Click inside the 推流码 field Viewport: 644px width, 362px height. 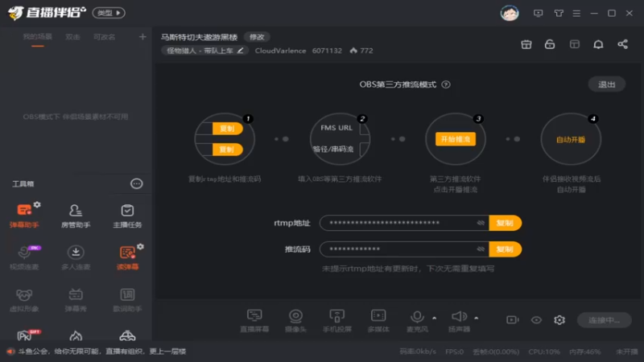(404, 249)
